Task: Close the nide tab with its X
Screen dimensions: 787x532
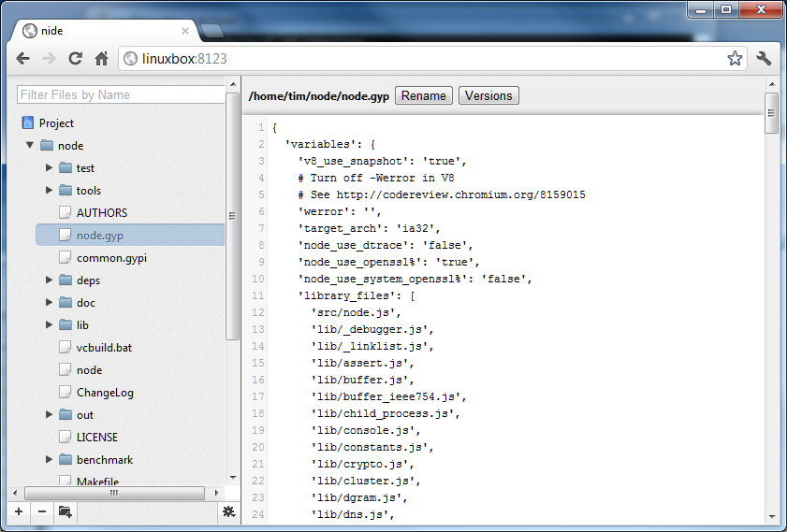Action: [184, 31]
